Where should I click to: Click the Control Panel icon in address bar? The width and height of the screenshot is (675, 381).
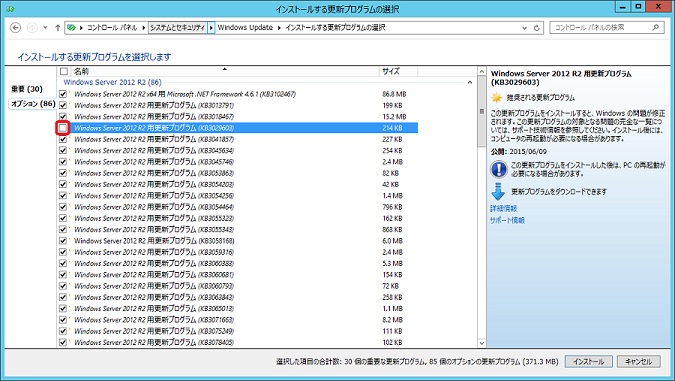tap(71, 28)
